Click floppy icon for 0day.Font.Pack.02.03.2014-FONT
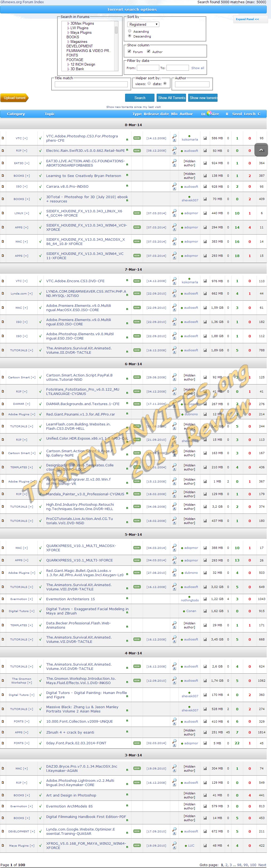Screen dimensions: 271x868 click(205, 743)
